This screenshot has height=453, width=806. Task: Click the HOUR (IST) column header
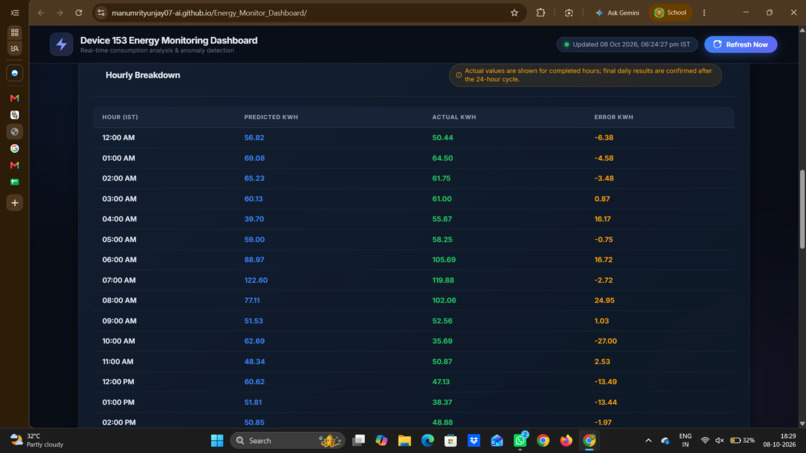coord(120,117)
